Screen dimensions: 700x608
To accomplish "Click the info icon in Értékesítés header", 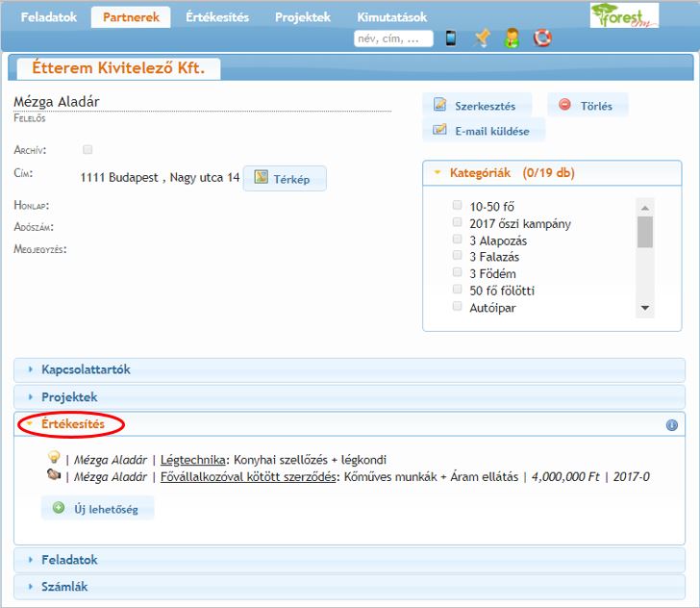I will coord(672,424).
